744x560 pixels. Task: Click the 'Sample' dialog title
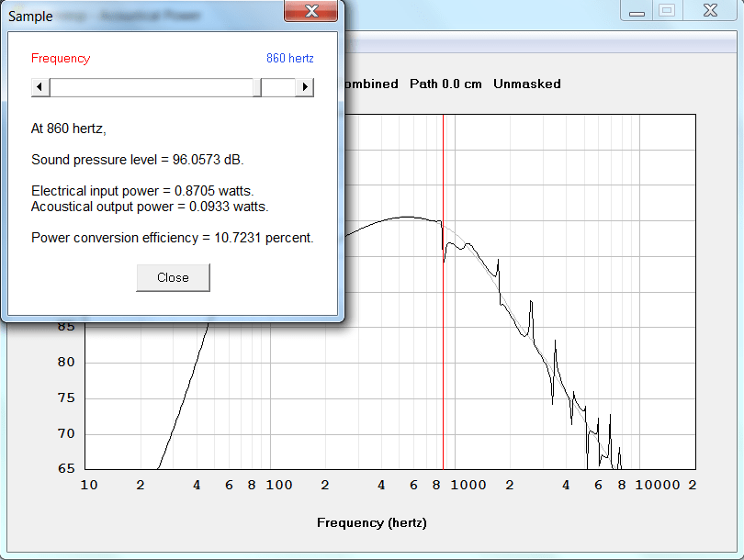coord(30,17)
